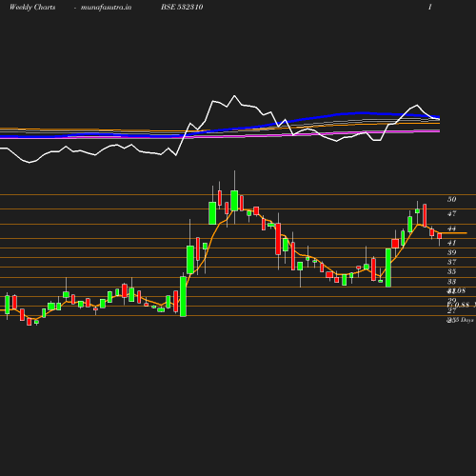Click the "27" price axis label
Screen dimensions: 476x476
click(452, 311)
